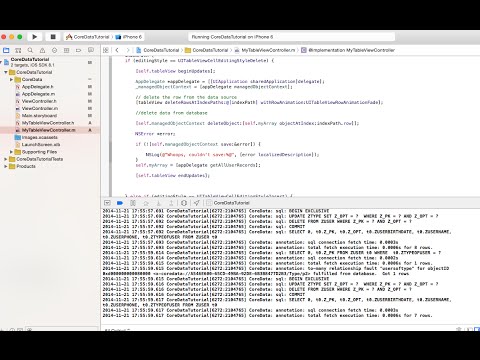Click the '//delete data from database' comment
This screenshot has height=360, width=480.
click(171, 113)
